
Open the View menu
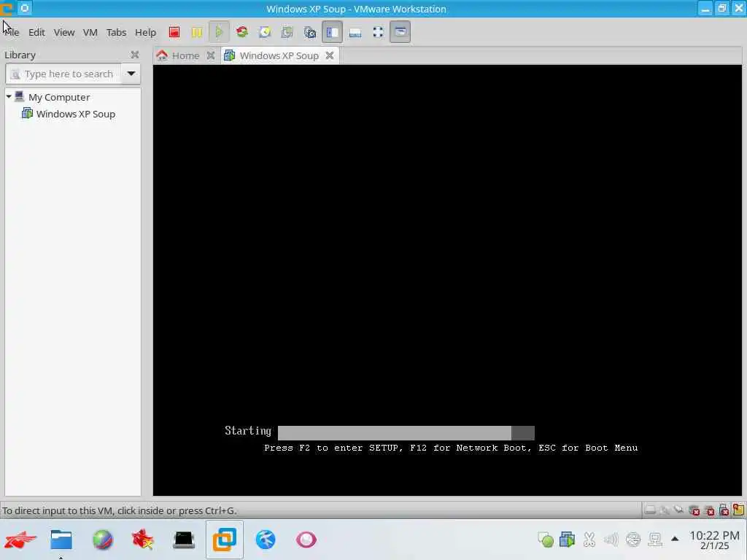click(64, 32)
